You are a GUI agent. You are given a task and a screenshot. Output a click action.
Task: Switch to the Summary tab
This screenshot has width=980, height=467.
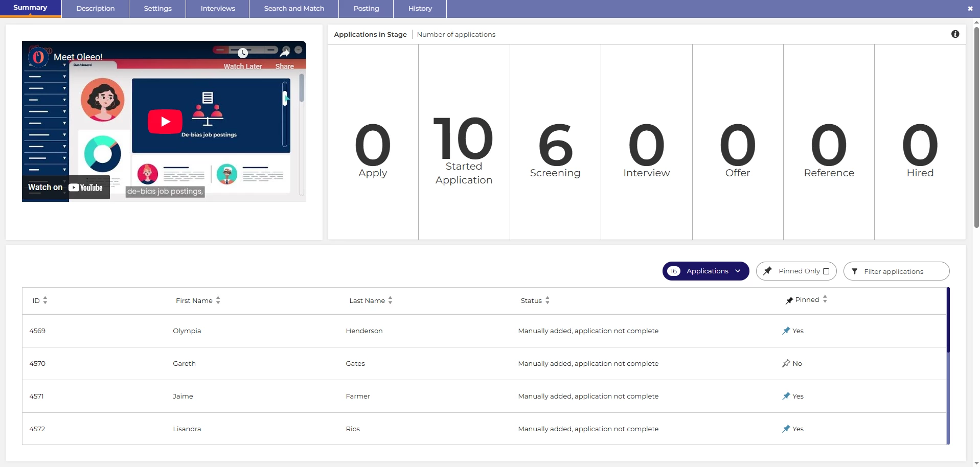click(31, 9)
